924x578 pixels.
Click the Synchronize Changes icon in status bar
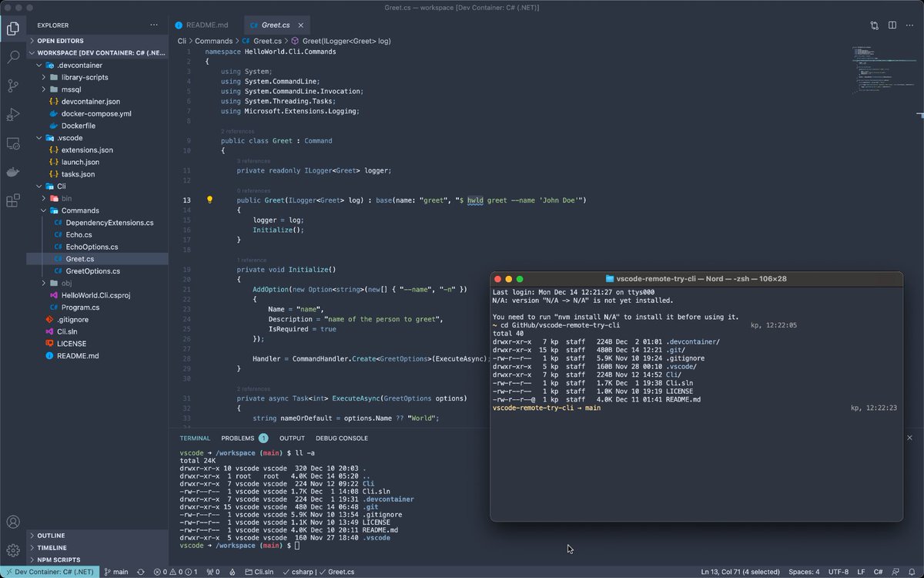point(140,572)
